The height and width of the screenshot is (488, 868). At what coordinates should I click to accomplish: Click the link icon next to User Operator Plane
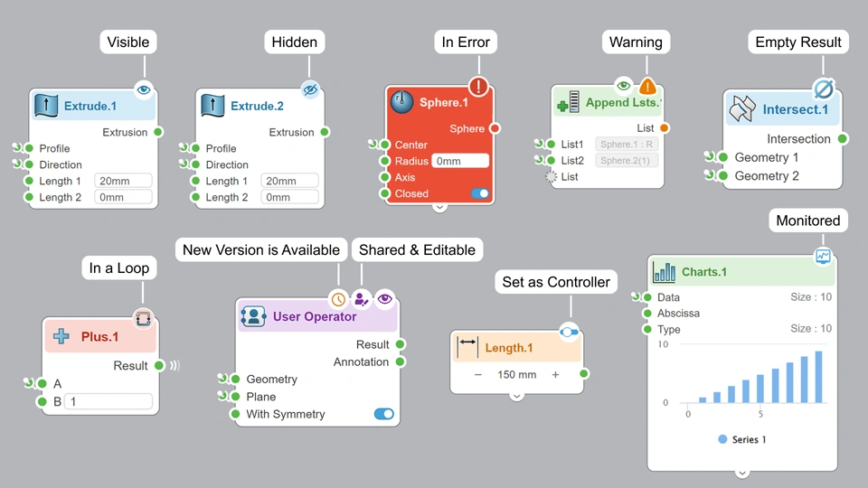[222, 396]
